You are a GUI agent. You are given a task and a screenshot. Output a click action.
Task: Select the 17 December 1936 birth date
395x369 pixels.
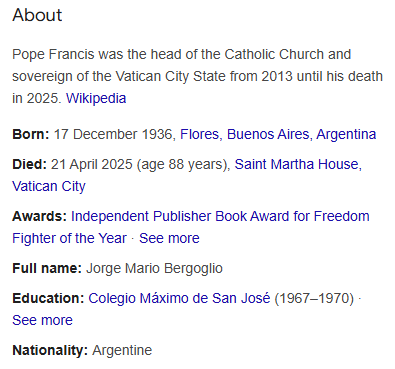tap(113, 134)
